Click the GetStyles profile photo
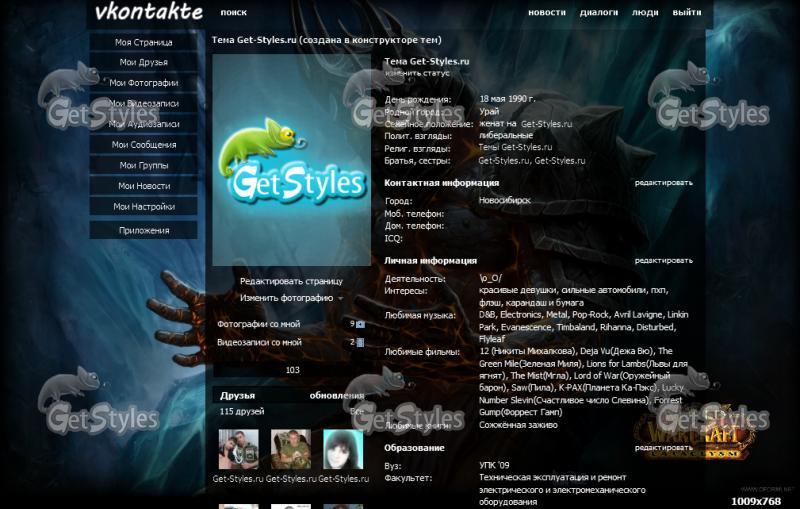The width and height of the screenshot is (800, 509). [x=291, y=160]
